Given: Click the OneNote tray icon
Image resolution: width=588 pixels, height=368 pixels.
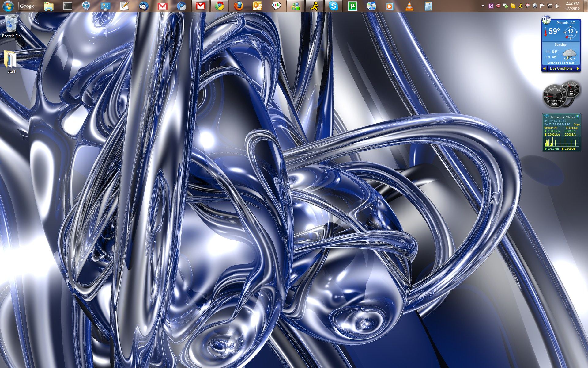Looking at the screenshot, I should (x=491, y=6).
